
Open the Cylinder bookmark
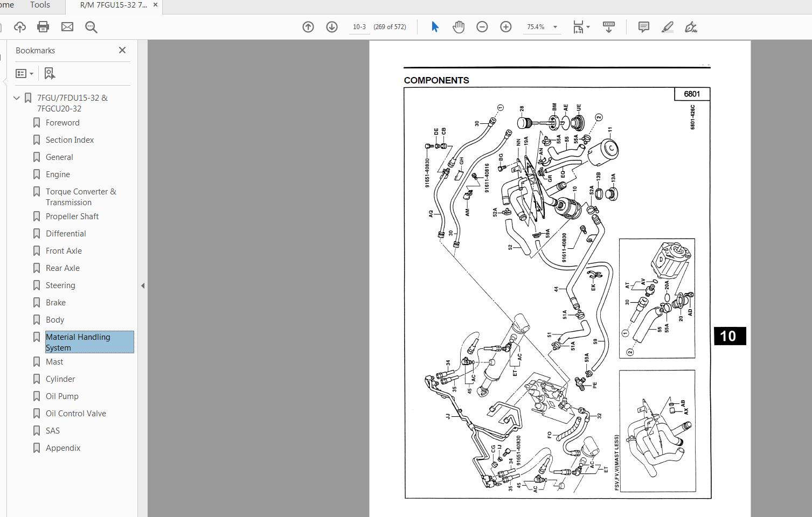click(x=60, y=379)
